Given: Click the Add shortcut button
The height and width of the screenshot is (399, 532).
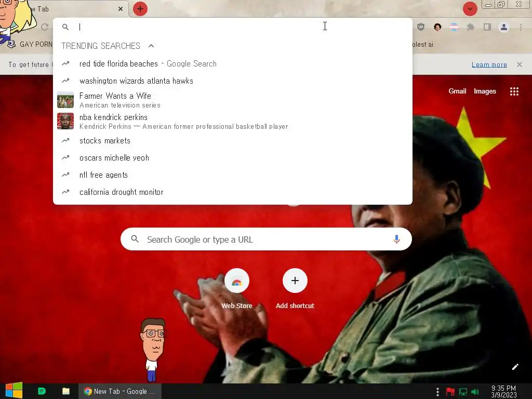Looking at the screenshot, I should click(x=295, y=289).
